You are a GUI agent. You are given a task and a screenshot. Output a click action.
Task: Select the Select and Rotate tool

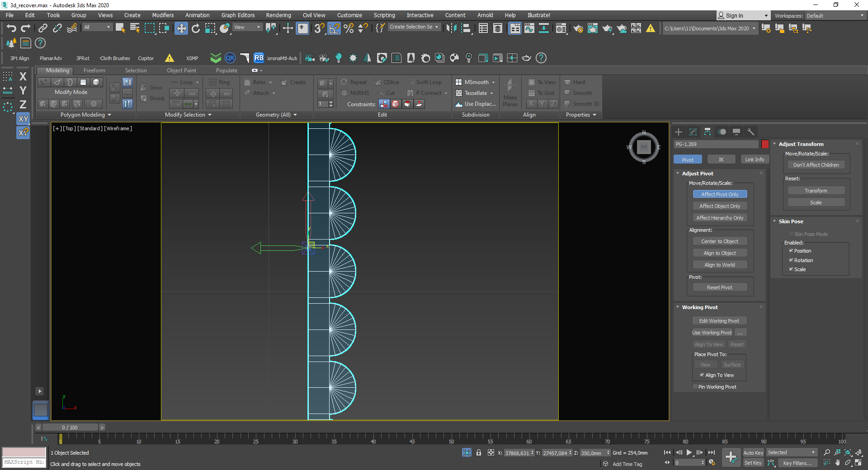(x=196, y=28)
